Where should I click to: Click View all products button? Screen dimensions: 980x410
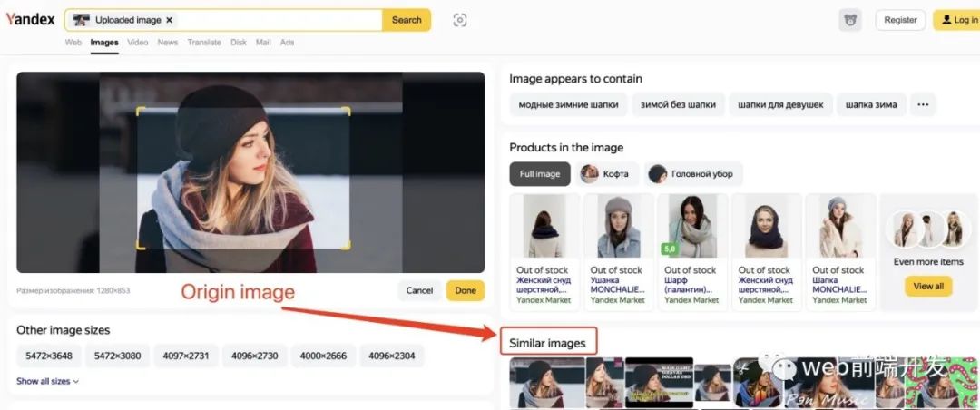pyautogui.click(x=927, y=286)
